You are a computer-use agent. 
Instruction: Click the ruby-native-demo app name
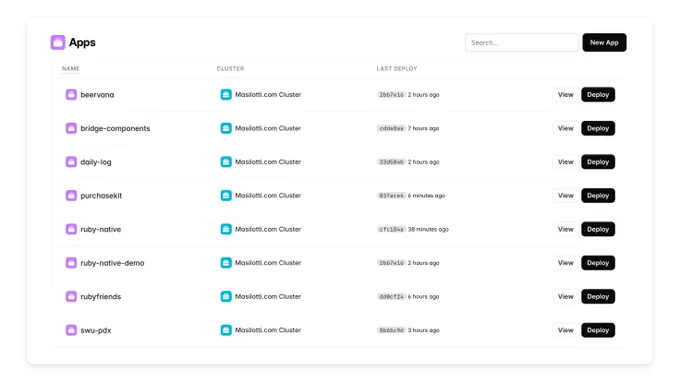tap(112, 263)
